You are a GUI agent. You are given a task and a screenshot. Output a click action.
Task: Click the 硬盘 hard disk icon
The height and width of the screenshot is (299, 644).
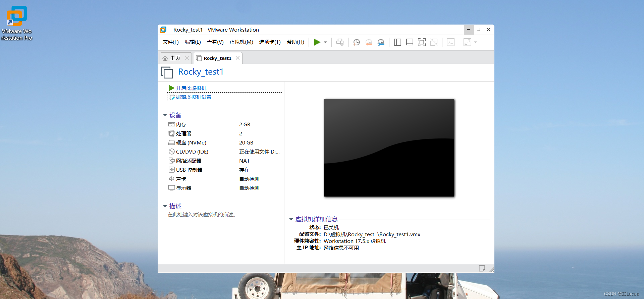coord(172,142)
